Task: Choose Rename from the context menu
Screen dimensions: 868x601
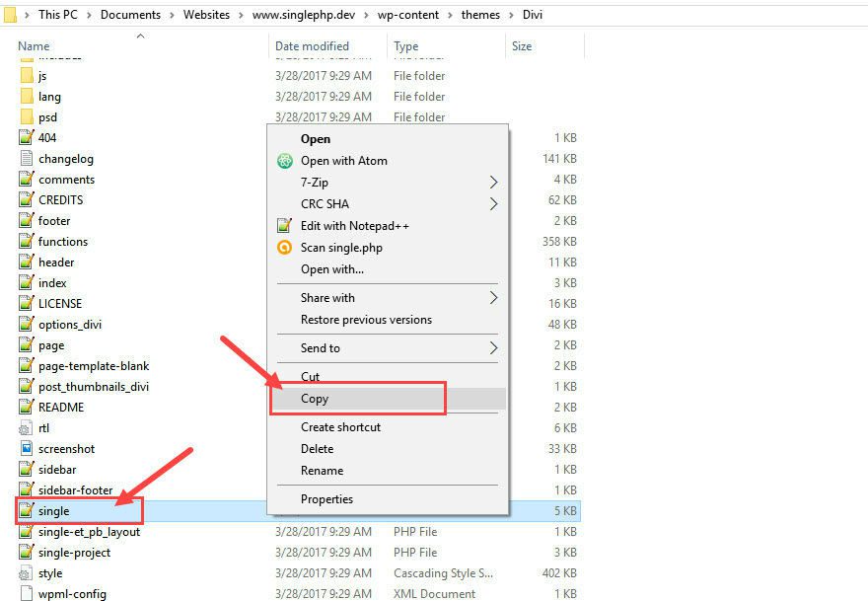Action: coord(322,471)
